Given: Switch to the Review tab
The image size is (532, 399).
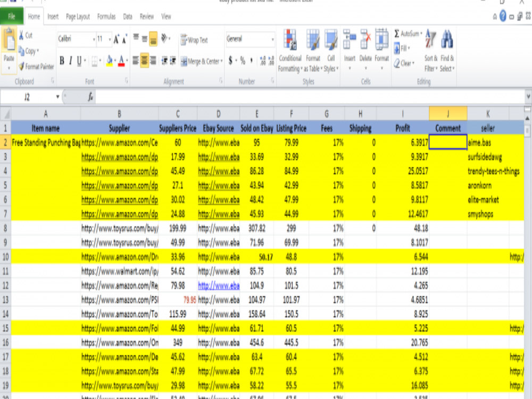Looking at the screenshot, I should (147, 16).
